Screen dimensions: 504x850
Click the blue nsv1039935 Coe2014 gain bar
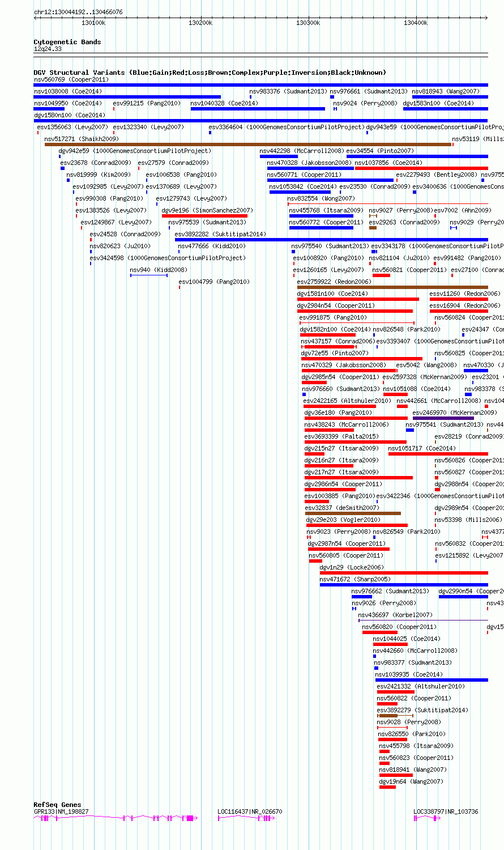(432, 680)
